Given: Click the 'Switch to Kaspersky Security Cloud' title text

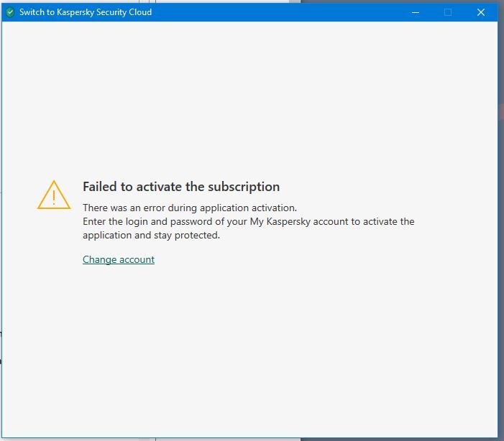Looking at the screenshot, I should 86,12.
